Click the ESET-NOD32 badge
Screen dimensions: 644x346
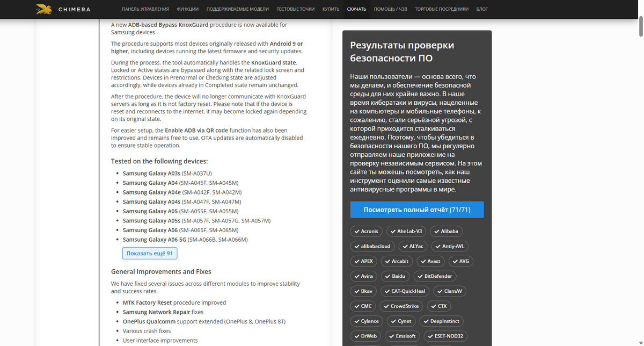pyautogui.click(x=446, y=336)
